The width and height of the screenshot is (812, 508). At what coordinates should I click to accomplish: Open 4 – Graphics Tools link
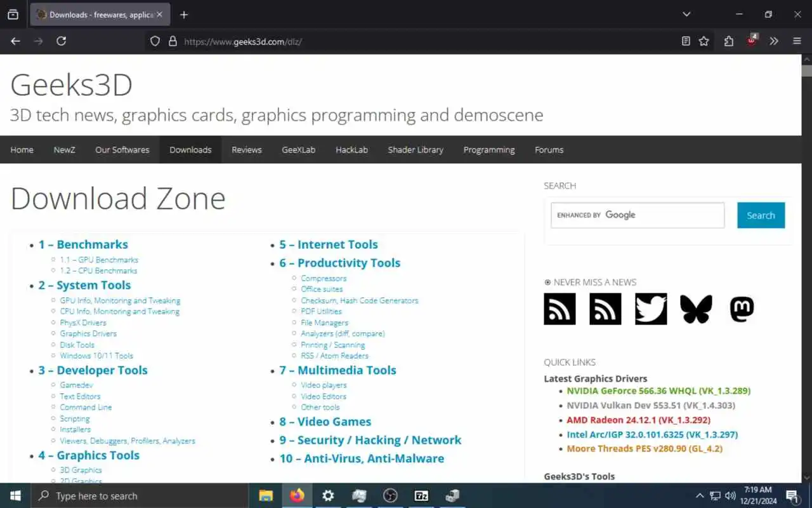[x=89, y=455]
